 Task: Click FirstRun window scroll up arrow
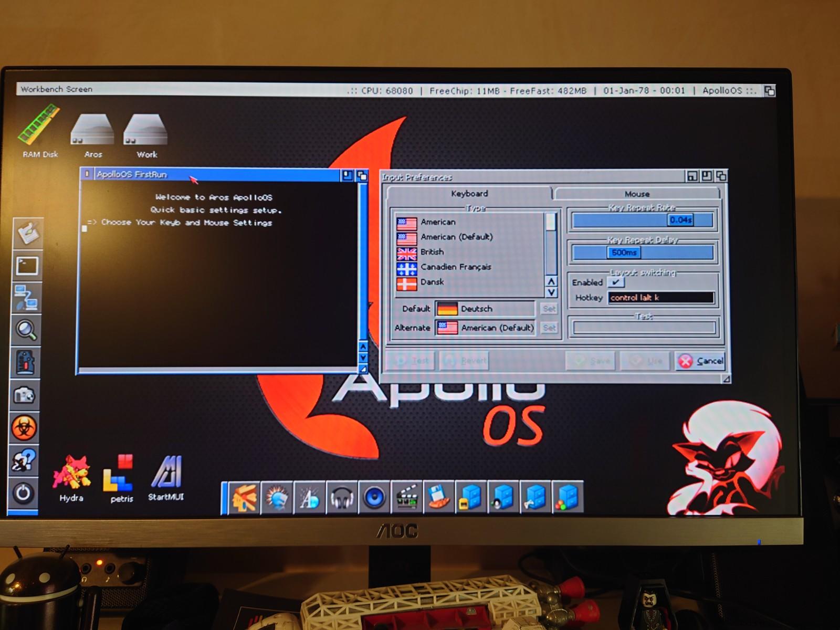(x=363, y=347)
